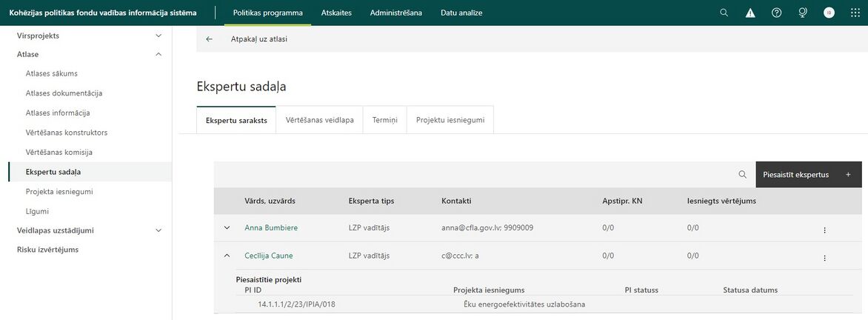Open the warning alerts triangle icon
The height and width of the screenshot is (320, 868).
point(750,13)
